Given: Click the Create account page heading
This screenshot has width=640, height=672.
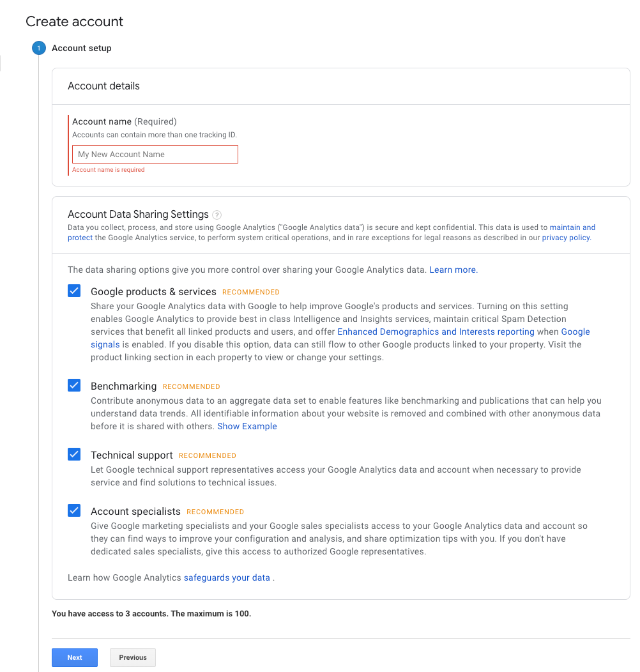Looking at the screenshot, I should pyautogui.click(x=74, y=21).
